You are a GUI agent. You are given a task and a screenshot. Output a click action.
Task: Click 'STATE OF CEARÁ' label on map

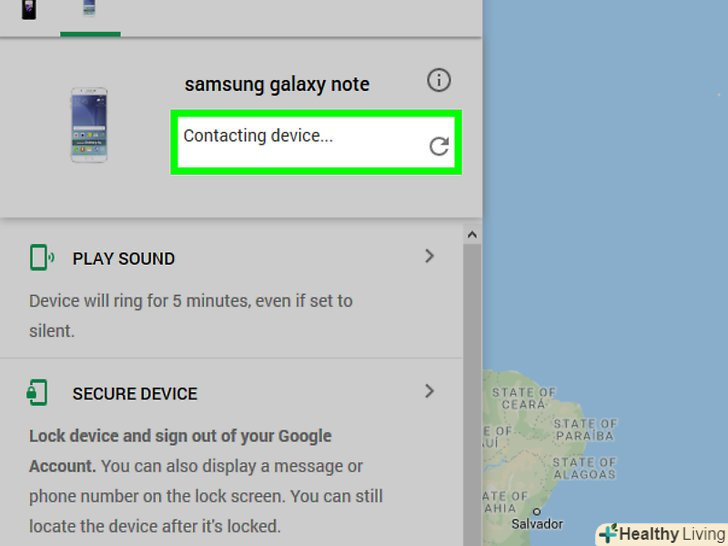[x=524, y=398]
